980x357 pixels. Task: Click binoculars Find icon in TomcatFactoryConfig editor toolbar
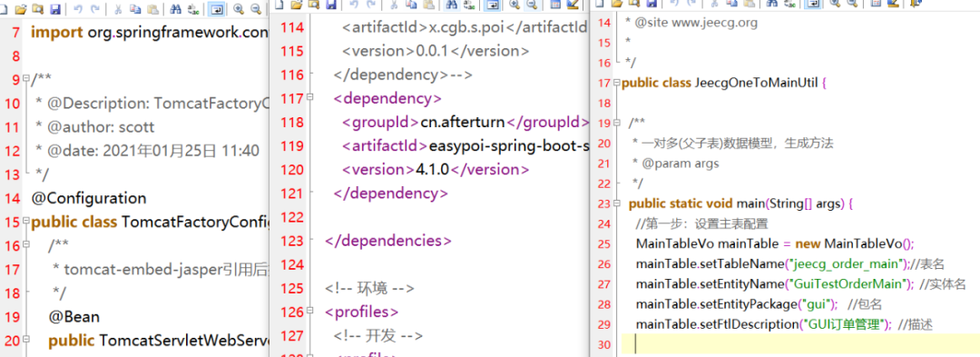176,9
